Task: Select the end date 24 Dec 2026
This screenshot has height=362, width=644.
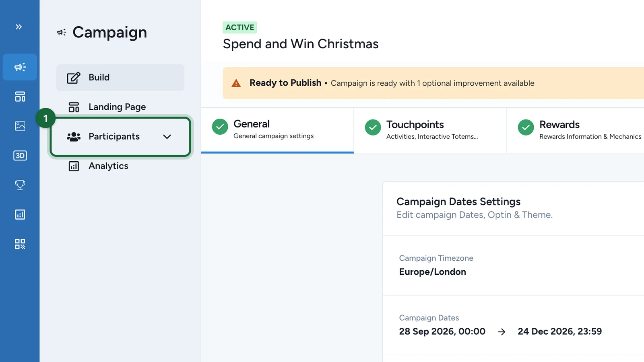Action: 559,331
